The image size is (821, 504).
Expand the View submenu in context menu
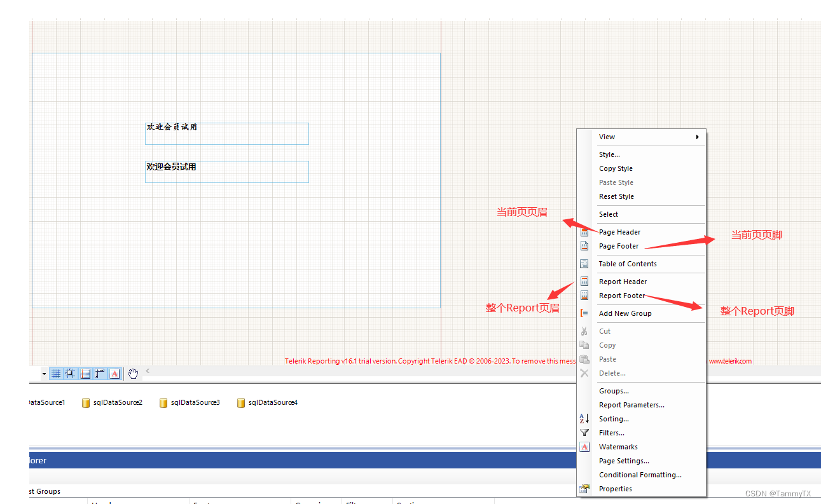click(x=642, y=137)
